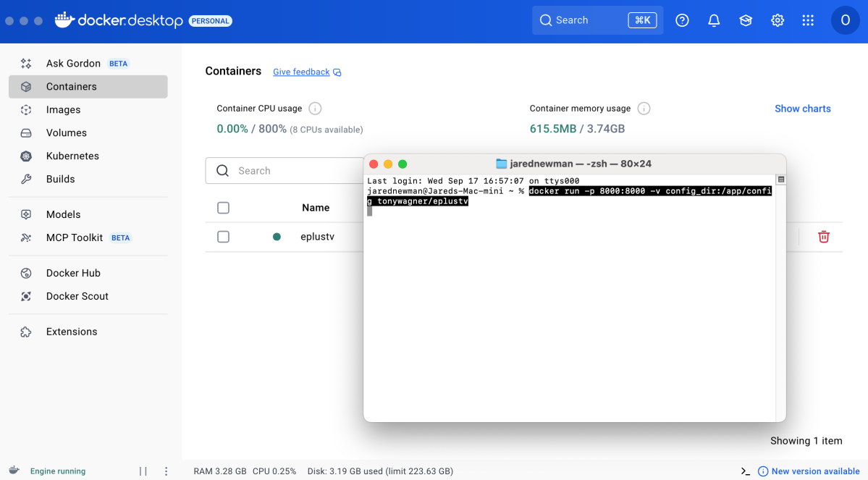
Task: Click the Docker whale icon in status bar
Action: [14, 471]
